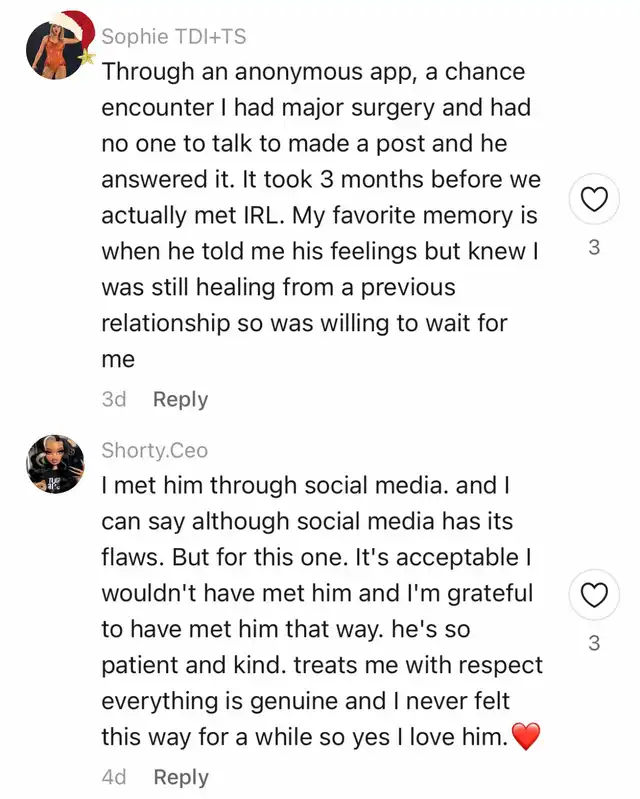
Task: Click the gold star on Sophie's avatar
Action: point(86,58)
